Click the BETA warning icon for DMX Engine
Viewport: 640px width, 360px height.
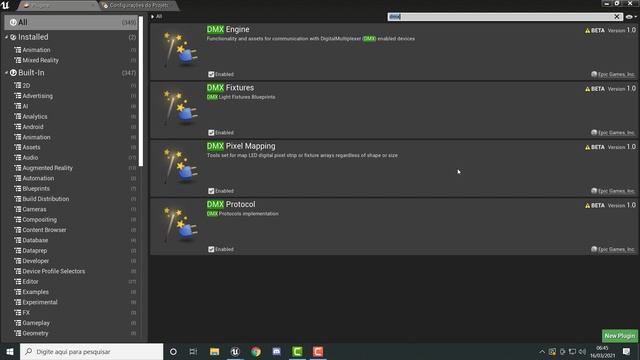click(x=588, y=31)
